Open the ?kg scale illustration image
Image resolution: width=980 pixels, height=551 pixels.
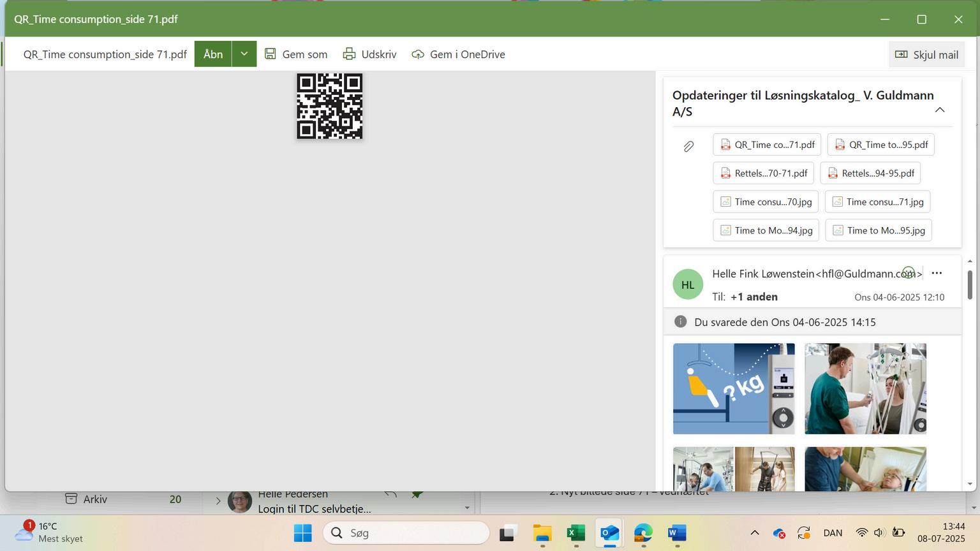[734, 388]
